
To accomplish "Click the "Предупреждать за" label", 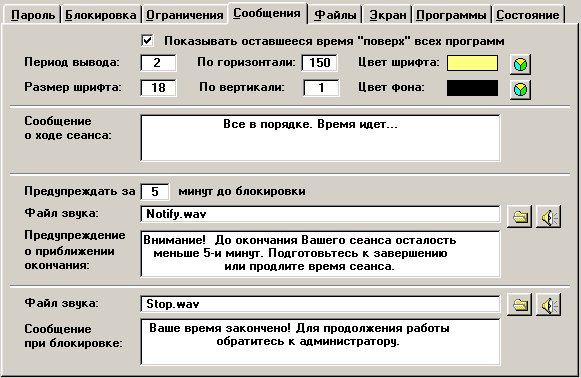I will [x=80, y=191].
